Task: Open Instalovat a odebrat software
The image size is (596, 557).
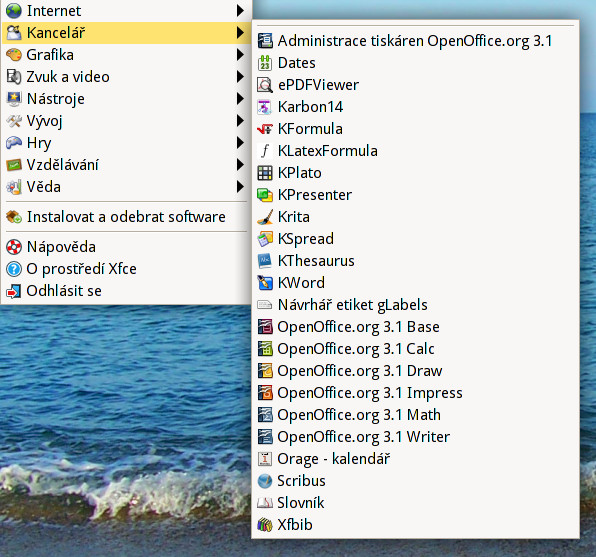Action: tap(125, 217)
